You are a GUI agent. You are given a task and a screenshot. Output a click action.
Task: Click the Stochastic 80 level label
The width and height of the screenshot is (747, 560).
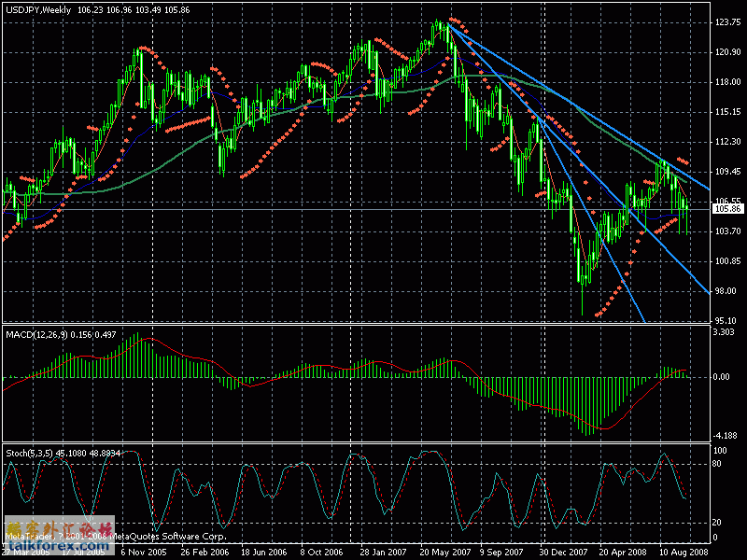717,464
